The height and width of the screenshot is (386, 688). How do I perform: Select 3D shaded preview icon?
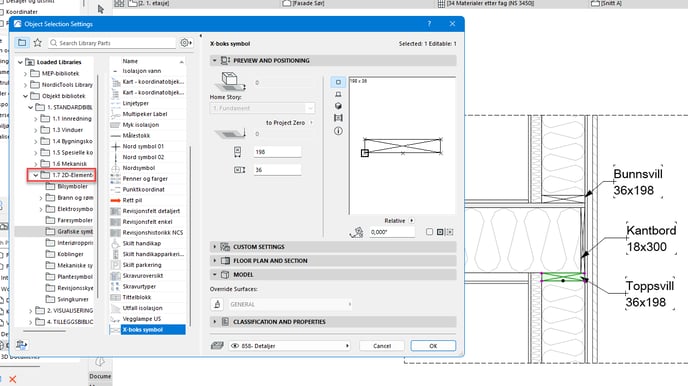coord(338,106)
